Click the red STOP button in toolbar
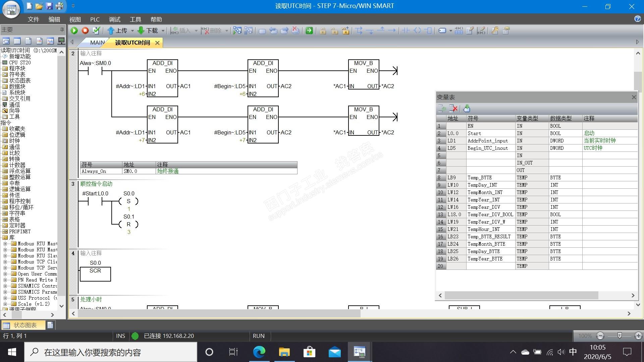 tap(85, 31)
